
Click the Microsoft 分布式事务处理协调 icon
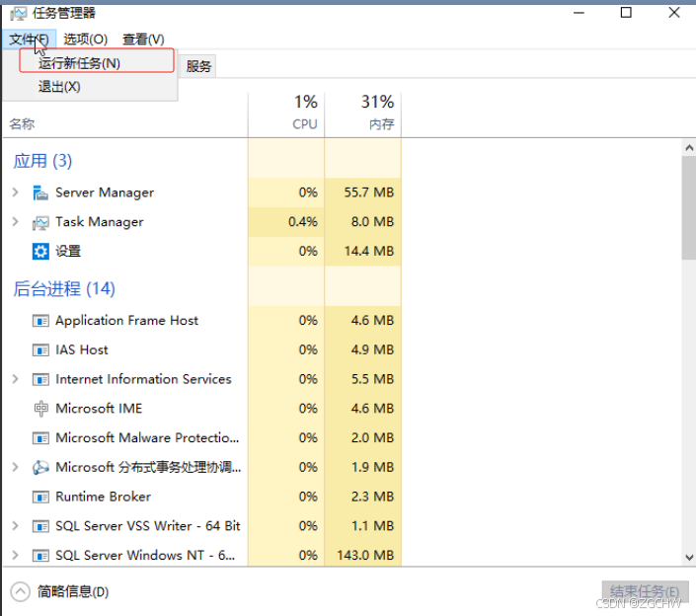(40, 467)
